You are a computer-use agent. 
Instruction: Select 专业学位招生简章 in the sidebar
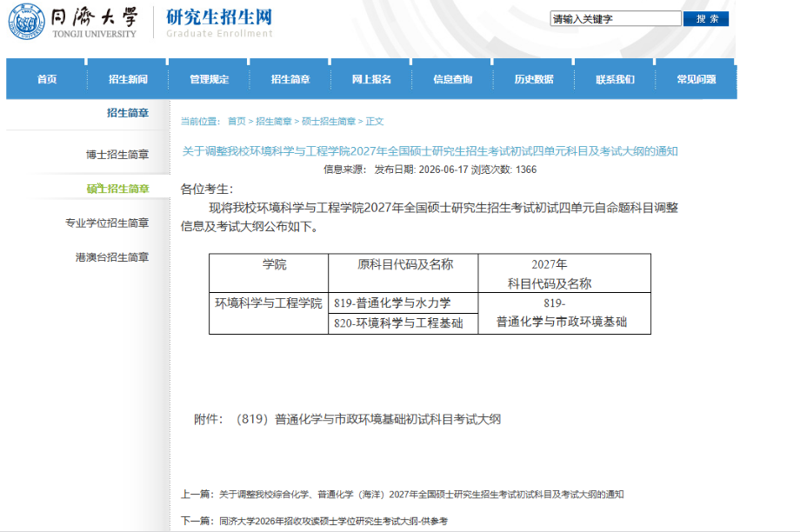tap(107, 223)
